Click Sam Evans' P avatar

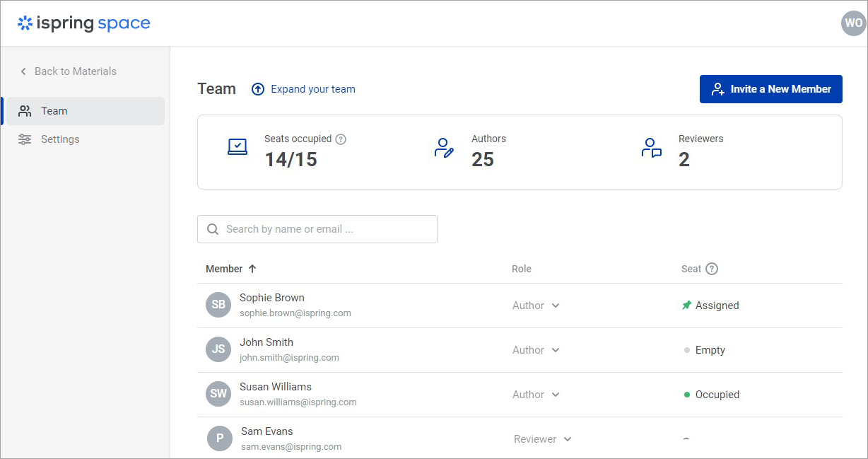pyautogui.click(x=220, y=438)
